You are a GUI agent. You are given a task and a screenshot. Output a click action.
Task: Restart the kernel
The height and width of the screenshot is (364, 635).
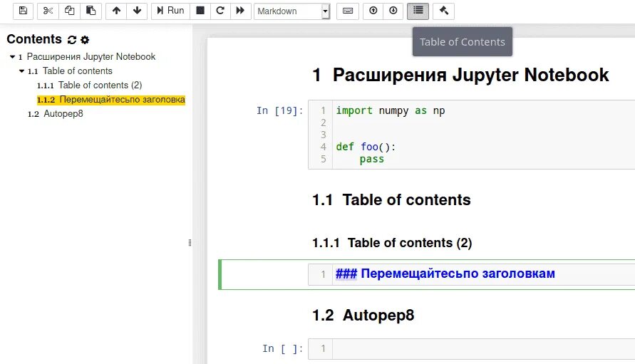coord(220,11)
